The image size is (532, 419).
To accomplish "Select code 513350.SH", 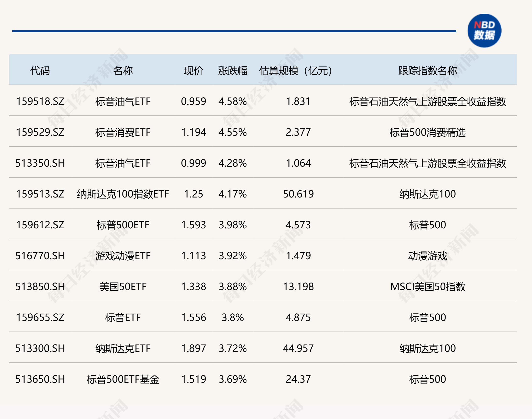I will click(40, 163).
